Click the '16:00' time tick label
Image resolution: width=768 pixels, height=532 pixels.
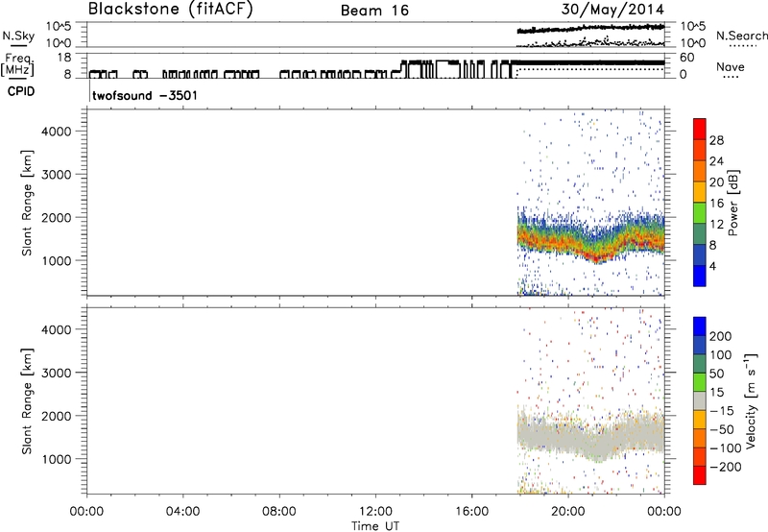click(471, 512)
